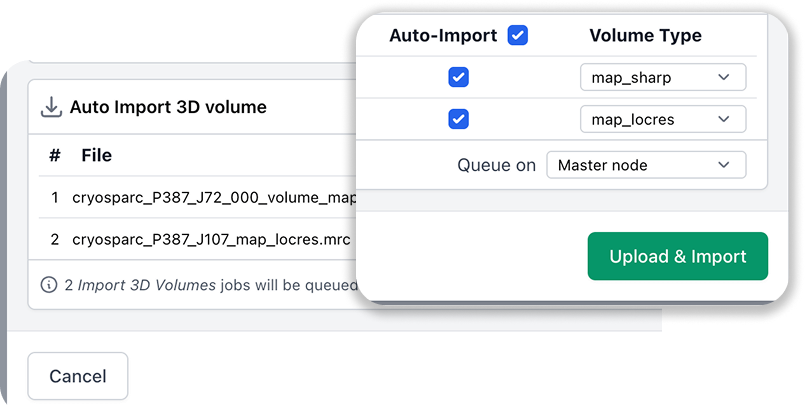Open the map_sharp volume type dropdown
The image size is (806, 416).
(662, 78)
